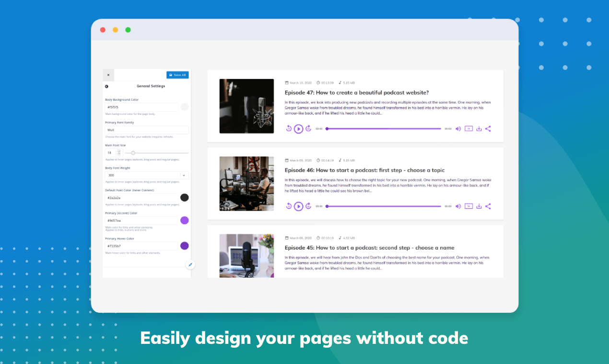Change playback speed on Episode 47

coord(468,128)
